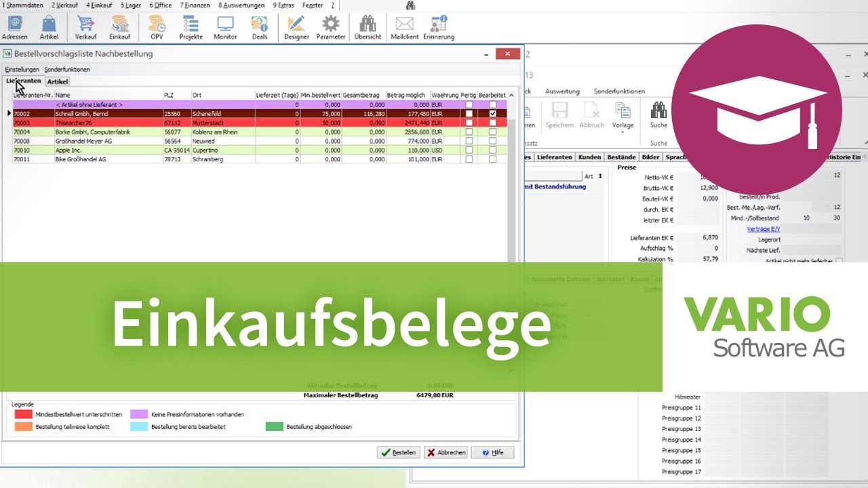Enable Bearbeitet for Borke GmbH, Computerfabrik
Image resolution: width=868 pixels, height=488 pixels.
(492, 132)
